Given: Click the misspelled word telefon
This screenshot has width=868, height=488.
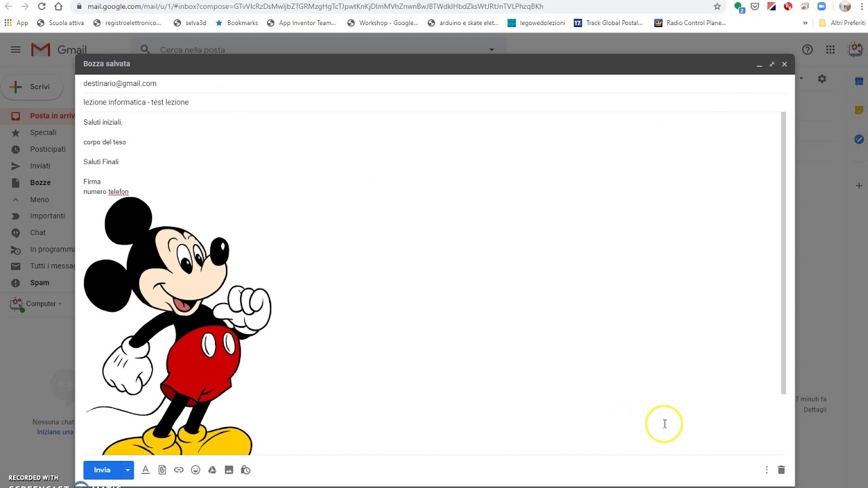Looking at the screenshot, I should click(x=118, y=192).
